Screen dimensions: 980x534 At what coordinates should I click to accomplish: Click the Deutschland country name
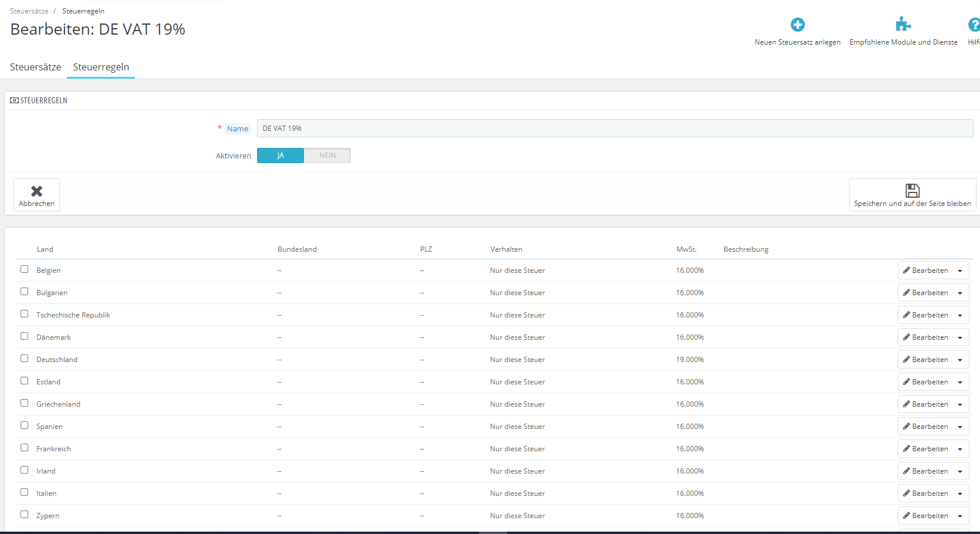(x=57, y=360)
